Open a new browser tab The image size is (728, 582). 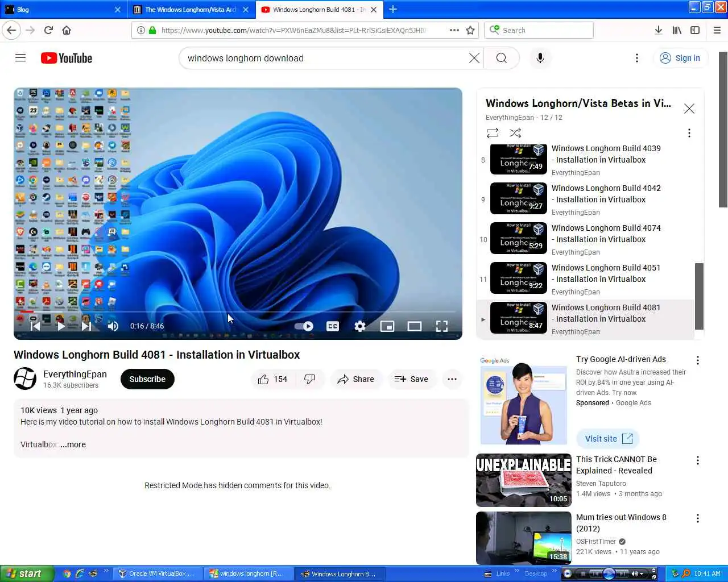point(393,9)
